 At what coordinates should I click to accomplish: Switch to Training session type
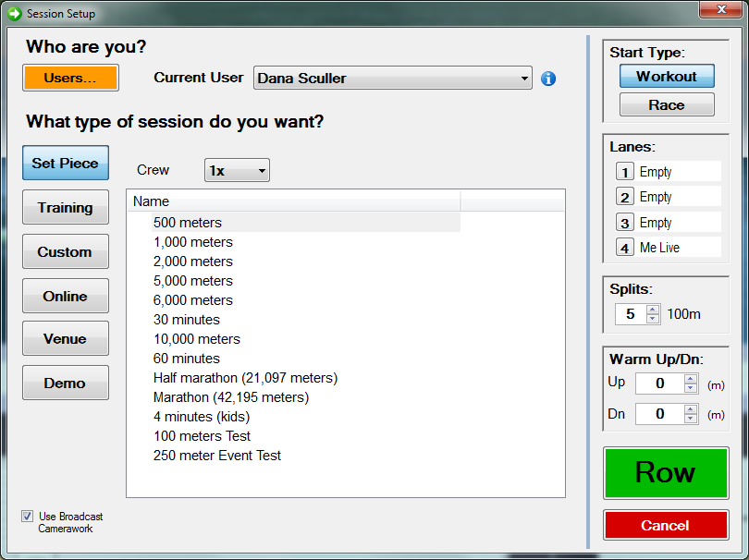pos(65,208)
